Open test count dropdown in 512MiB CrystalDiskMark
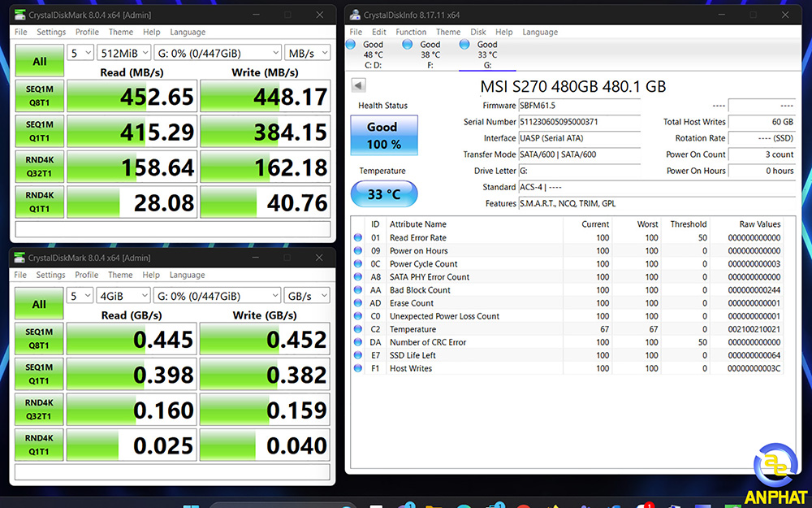812x508 pixels. [80, 53]
